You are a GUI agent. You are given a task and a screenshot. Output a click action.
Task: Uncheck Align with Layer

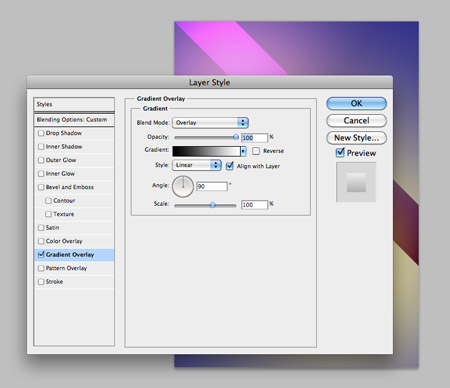click(230, 166)
